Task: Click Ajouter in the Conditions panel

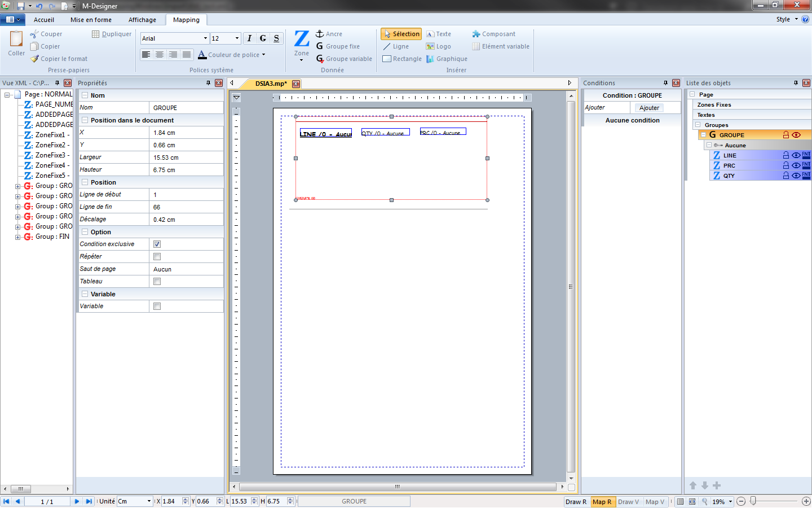Action: (648, 107)
